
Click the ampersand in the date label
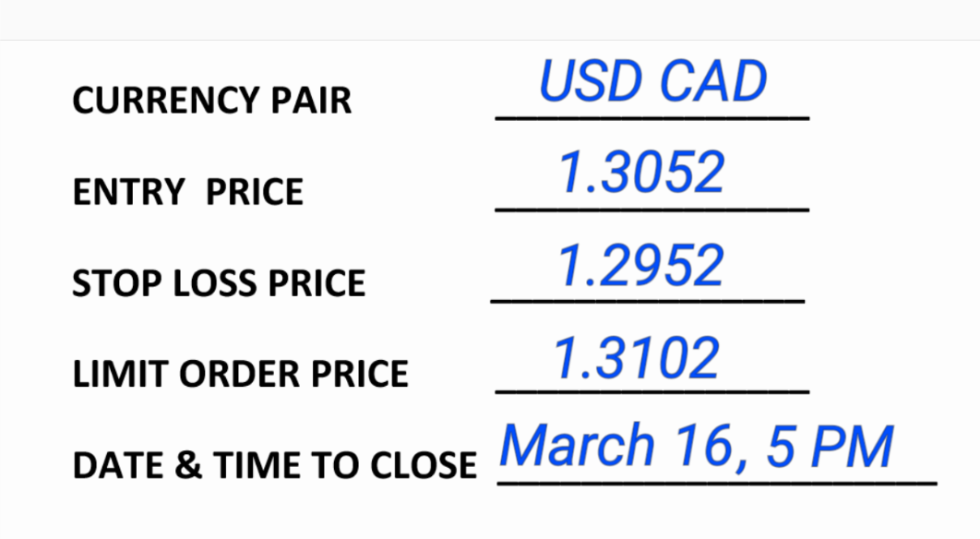coord(187,465)
